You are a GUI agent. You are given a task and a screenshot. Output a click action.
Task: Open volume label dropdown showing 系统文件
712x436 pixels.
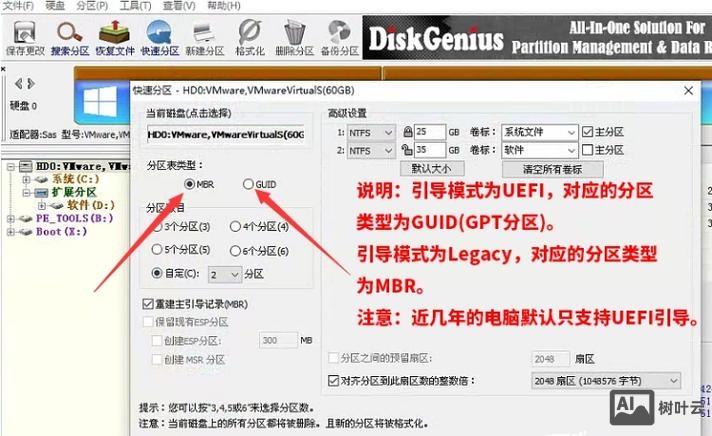coord(539,132)
